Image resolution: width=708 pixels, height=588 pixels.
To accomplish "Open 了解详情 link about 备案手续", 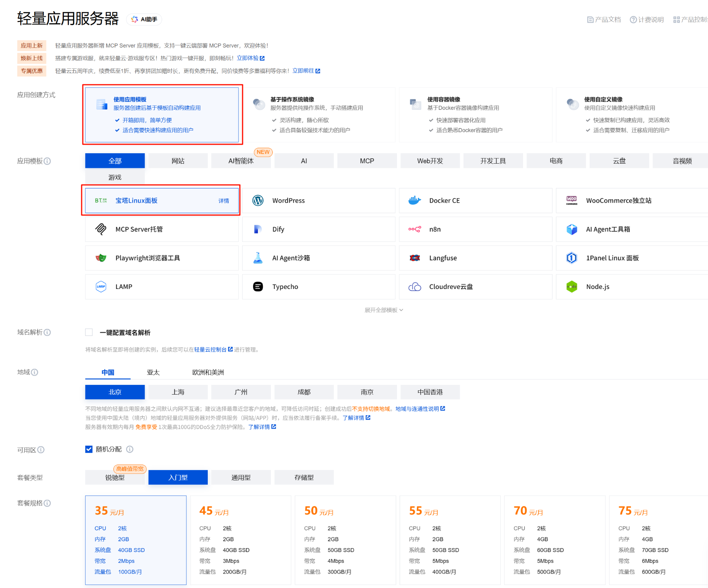I will tap(356, 418).
